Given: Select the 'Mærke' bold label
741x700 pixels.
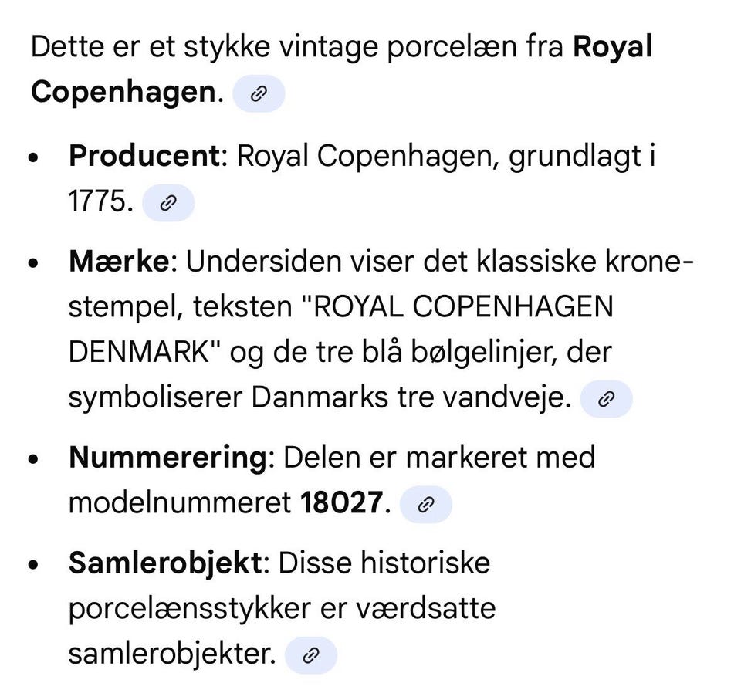Looking at the screenshot, I should (118, 262).
